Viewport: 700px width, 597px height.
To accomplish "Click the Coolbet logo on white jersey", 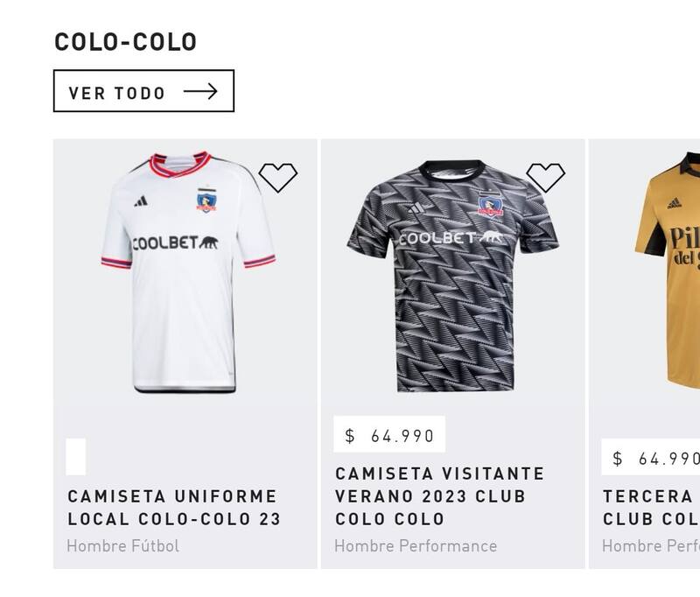I will pyautogui.click(x=176, y=243).
